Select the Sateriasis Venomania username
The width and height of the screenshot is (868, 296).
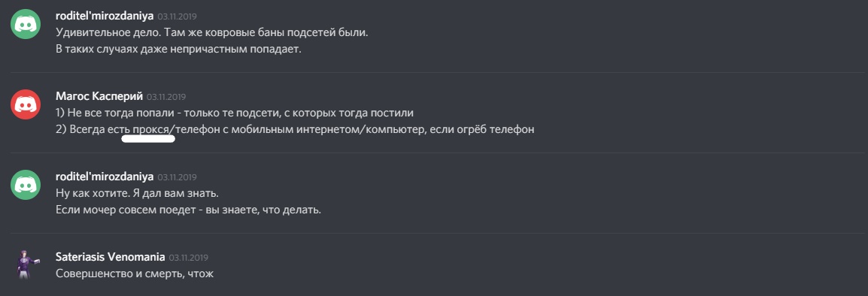coord(110,257)
